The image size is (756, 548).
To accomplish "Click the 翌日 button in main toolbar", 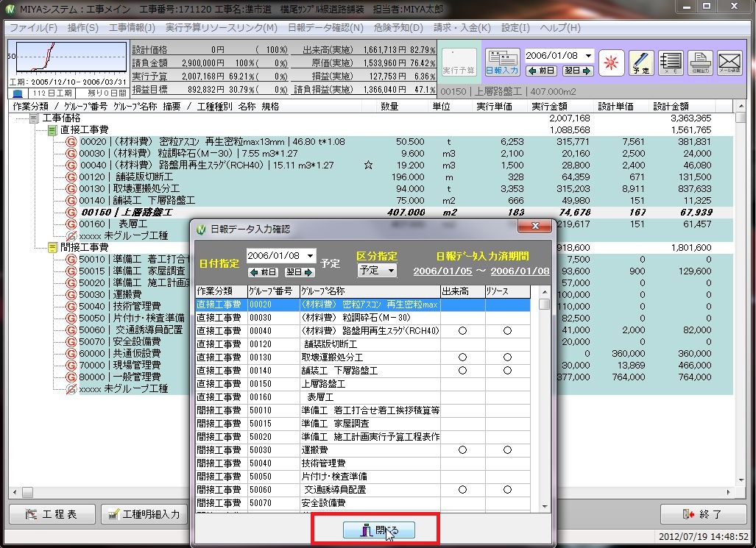I will click(x=577, y=71).
